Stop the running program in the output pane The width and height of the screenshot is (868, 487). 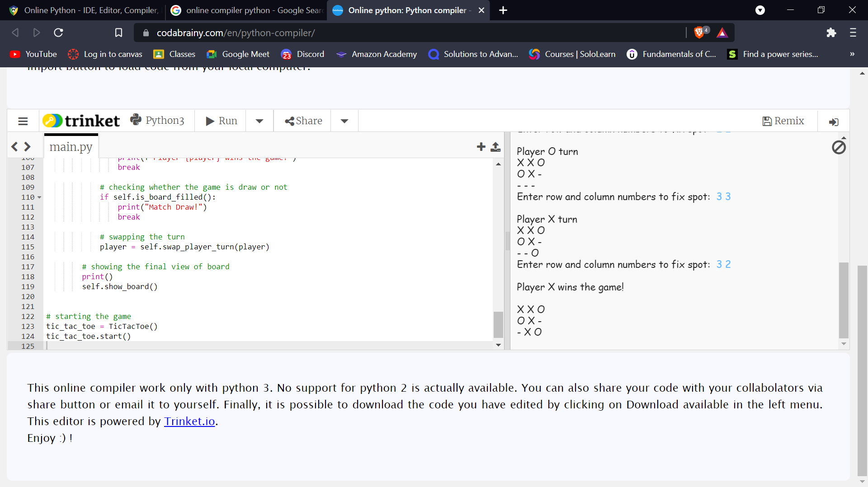[x=839, y=147]
